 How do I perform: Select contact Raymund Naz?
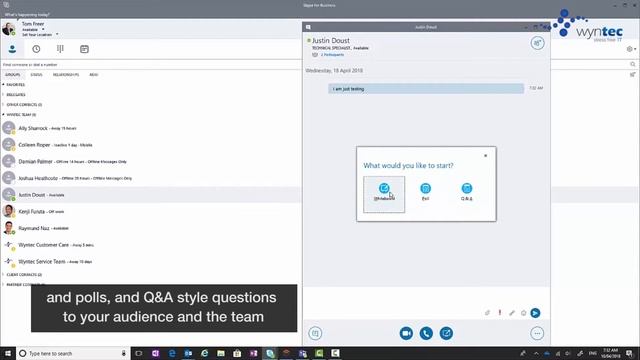click(151, 228)
